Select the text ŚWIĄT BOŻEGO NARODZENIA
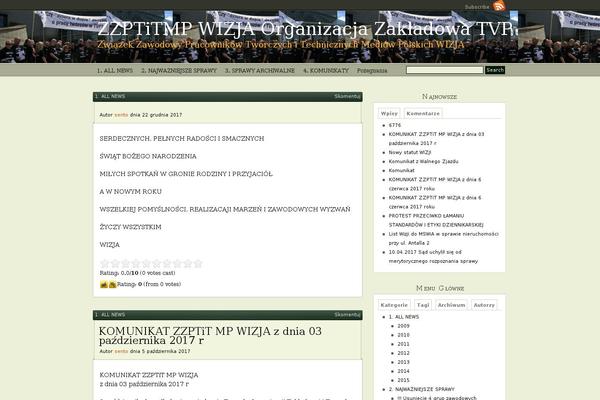This screenshot has width=600, height=400. coord(148,156)
